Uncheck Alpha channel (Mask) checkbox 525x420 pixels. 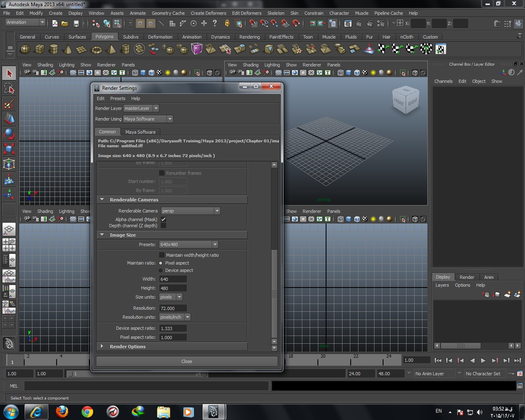coord(163,219)
